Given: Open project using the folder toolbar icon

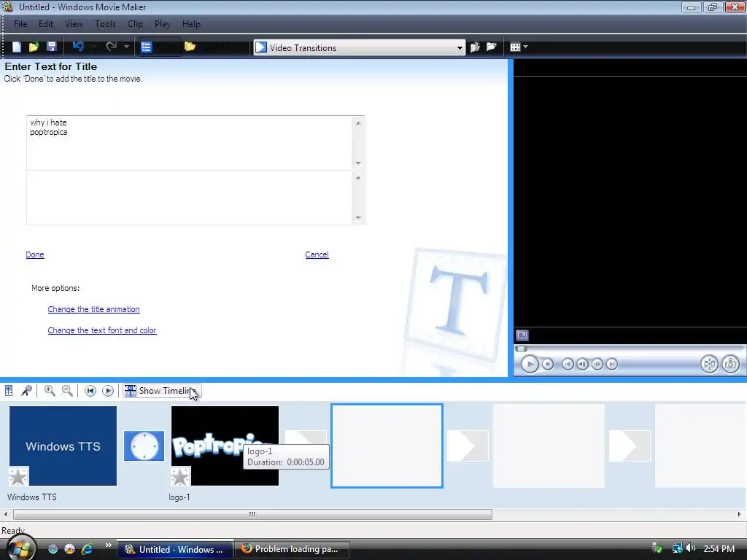Looking at the screenshot, I should click(x=34, y=47).
